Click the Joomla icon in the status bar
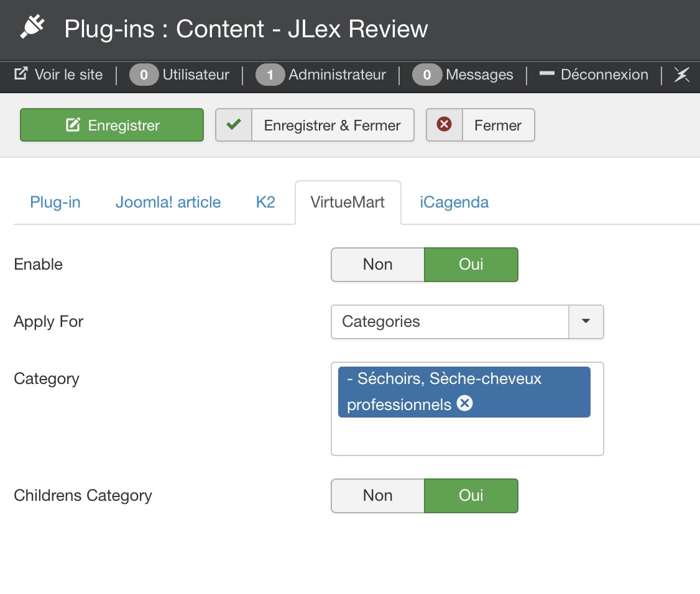This screenshot has width=700, height=594. click(682, 75)
